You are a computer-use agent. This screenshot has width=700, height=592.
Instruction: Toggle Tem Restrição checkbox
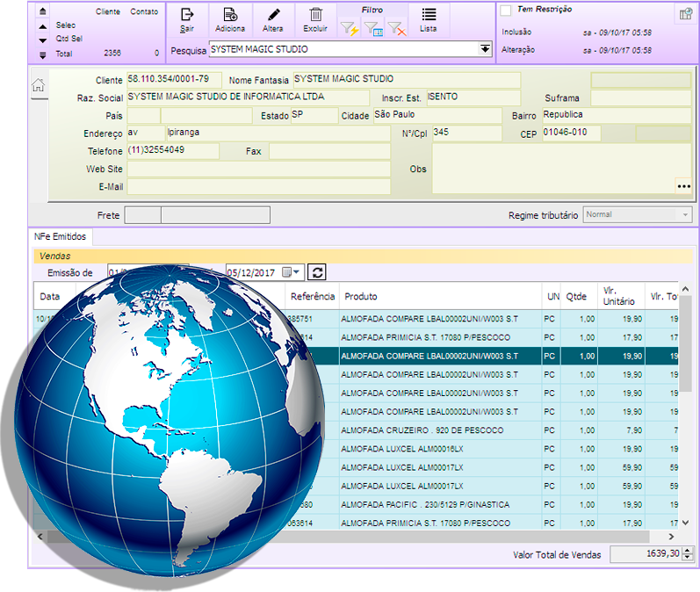[x=505, y=11]
